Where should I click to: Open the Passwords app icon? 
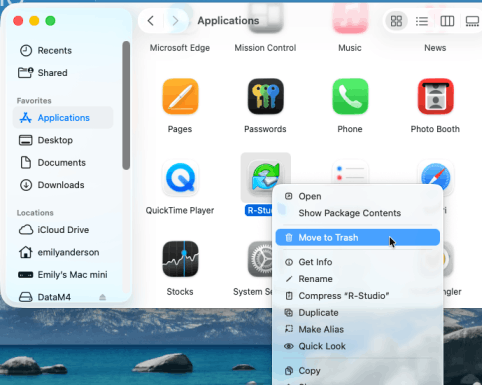click(266, 96)
